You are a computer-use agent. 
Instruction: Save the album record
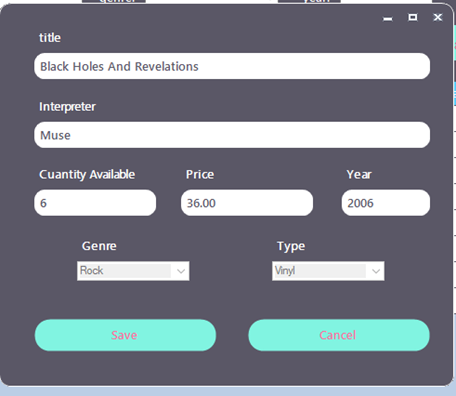click(125, 335)
